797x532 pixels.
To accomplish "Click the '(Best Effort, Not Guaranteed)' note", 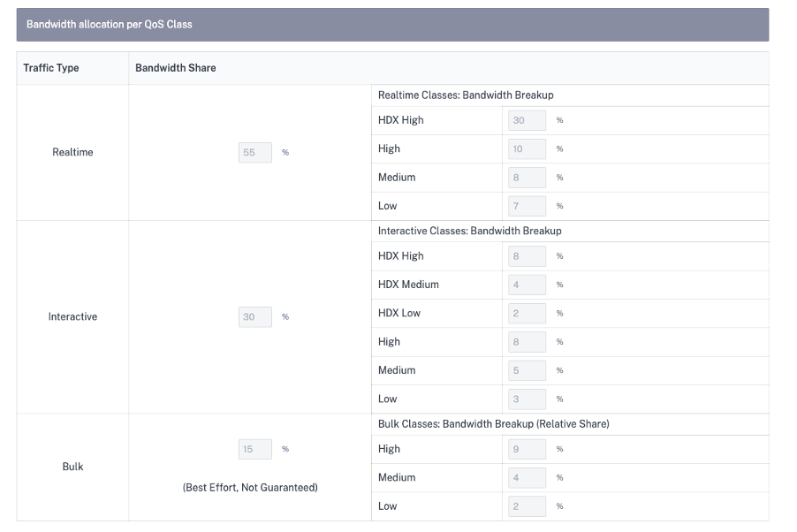I will coord(250,488).
